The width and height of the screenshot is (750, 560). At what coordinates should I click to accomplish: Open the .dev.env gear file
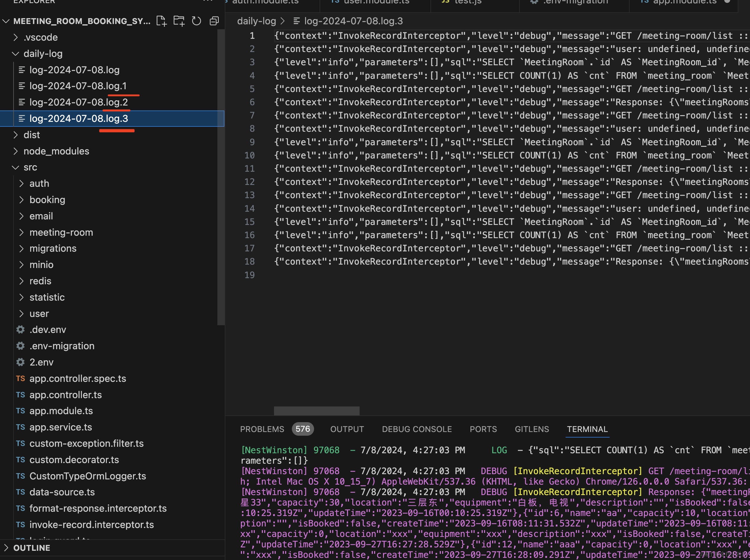click(47, 330)
